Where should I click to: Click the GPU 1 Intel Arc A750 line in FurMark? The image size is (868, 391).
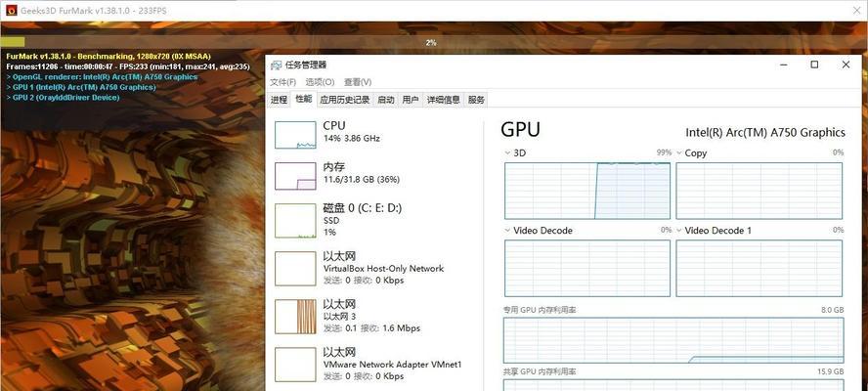[x=81, y=87]
